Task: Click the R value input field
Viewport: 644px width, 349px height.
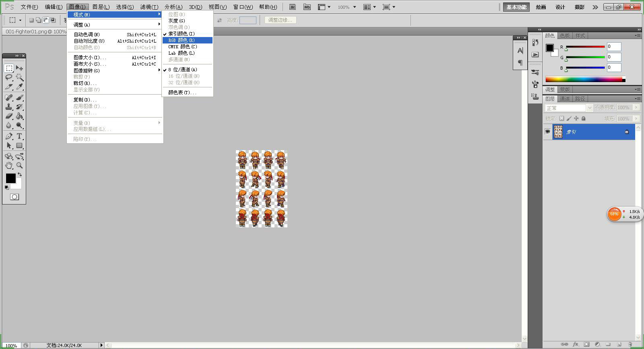Action: pyautogui.click(x=614, y=47)
